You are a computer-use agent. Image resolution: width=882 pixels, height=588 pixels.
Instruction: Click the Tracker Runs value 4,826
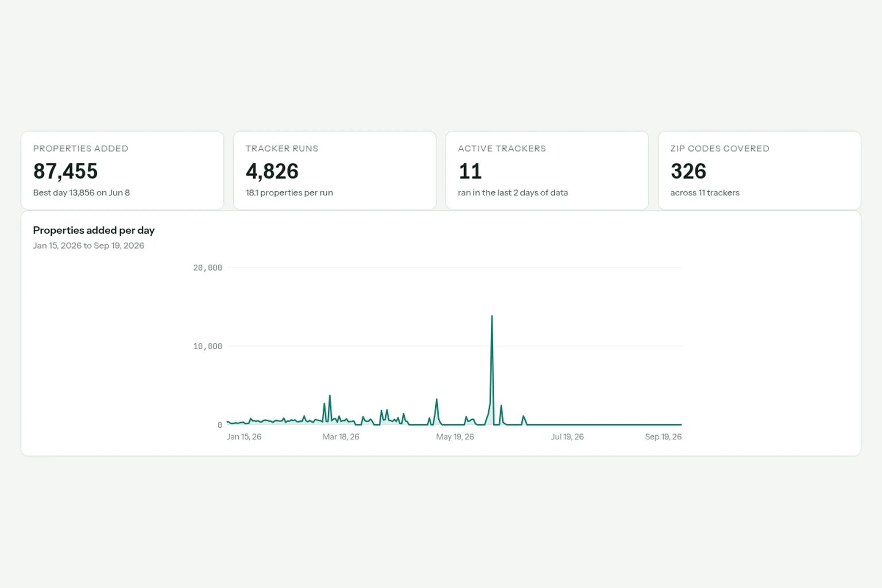pyautogui.click(x=272, y=171)
